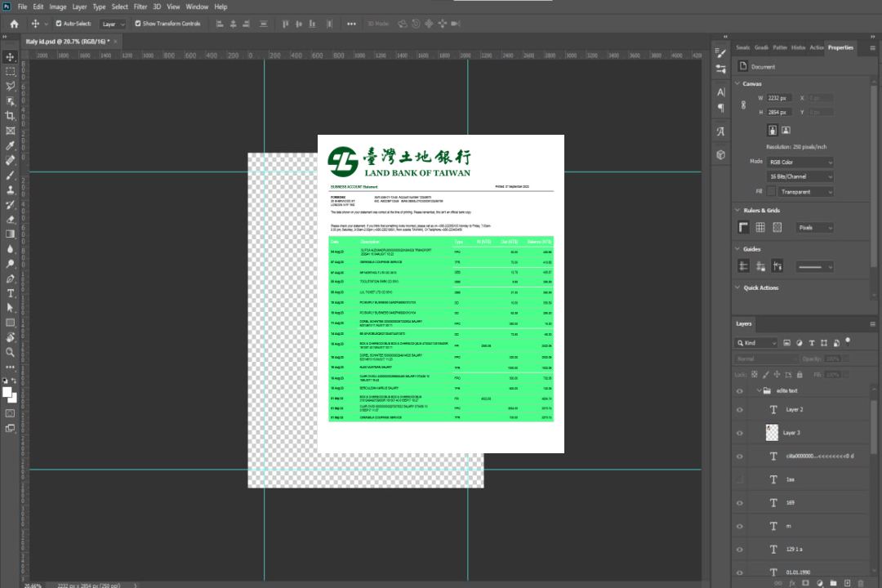Show the hidden '1aa' text layer
The height and width of the screenshot is (588, 882).
click(x=740, y=479)
